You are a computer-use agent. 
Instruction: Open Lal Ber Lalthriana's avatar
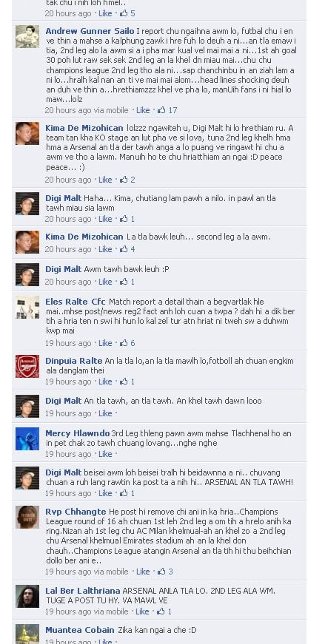(27, 597)
